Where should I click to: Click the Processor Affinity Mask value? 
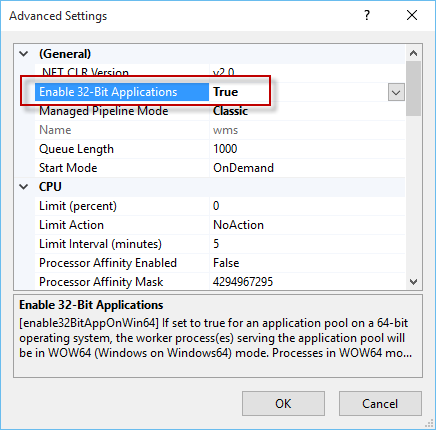243,282
